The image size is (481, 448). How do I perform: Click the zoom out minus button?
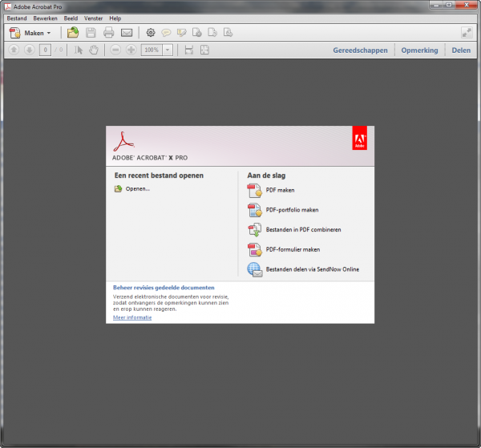pos(115,50)
